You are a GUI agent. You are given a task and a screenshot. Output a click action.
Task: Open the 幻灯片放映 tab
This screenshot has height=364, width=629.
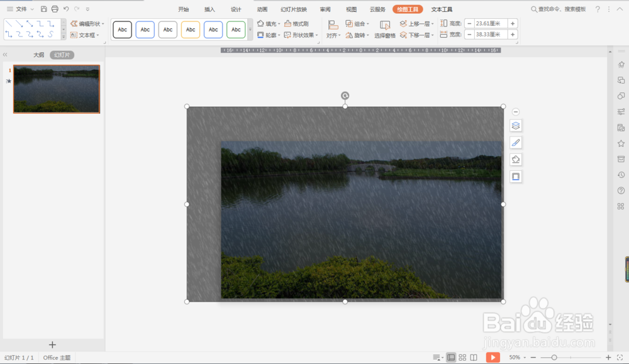294,9
